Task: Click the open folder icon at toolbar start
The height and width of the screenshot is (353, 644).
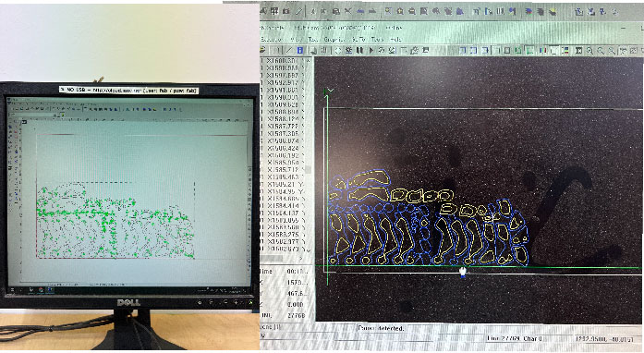Action: point(262,50)
